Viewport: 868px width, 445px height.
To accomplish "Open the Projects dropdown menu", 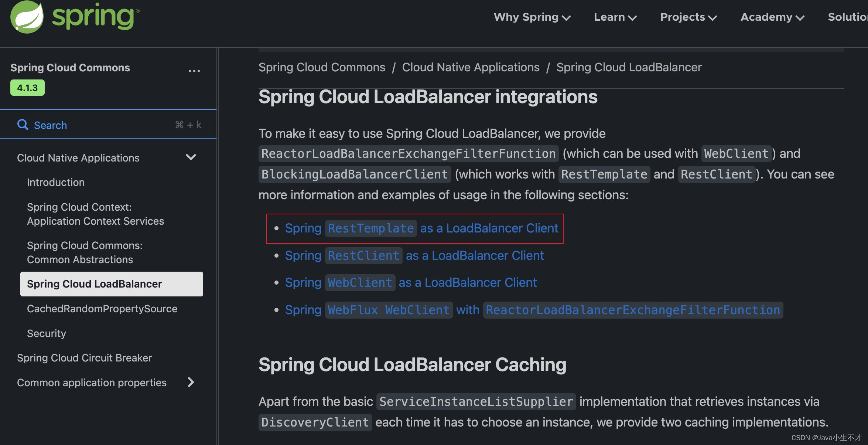I will pos(688,16).
